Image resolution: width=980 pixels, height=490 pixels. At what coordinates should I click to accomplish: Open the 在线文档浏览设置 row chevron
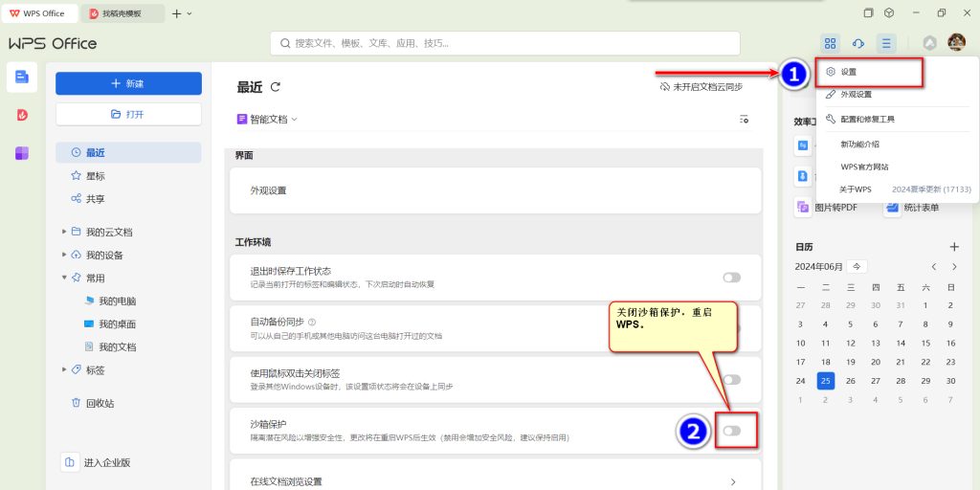[x=733, y=482]
